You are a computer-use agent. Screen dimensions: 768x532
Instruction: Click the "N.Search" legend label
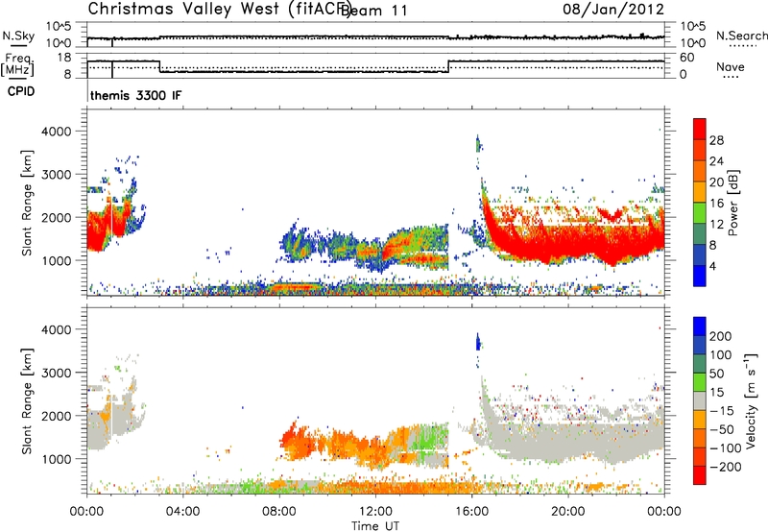741,36
